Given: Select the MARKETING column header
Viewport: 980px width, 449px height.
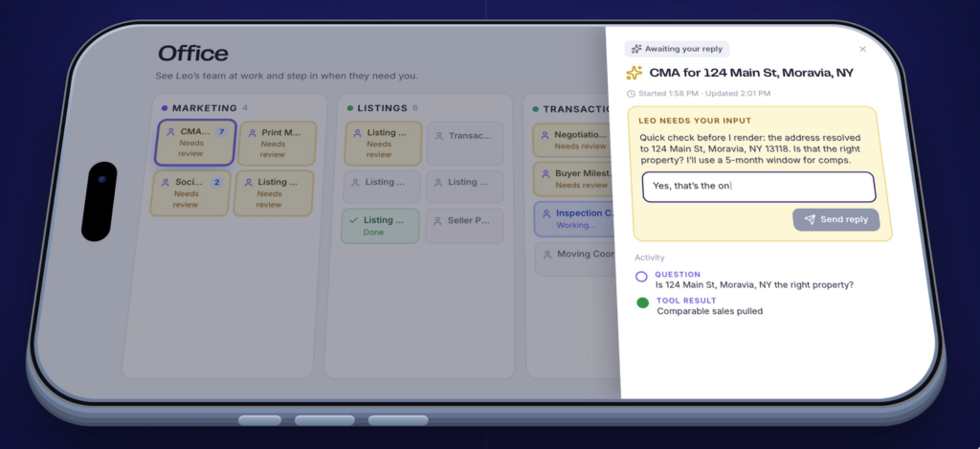Looking at the screenshot, I should 205,108.
